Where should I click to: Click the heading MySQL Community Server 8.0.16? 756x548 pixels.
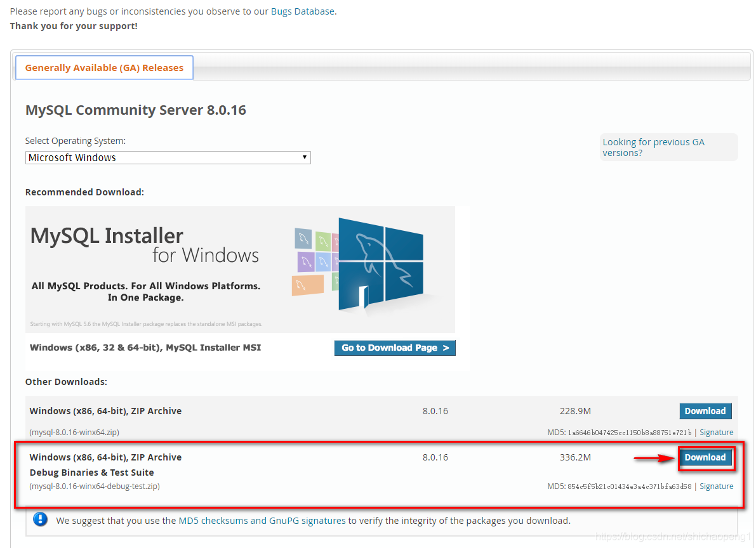pos(135,110)
